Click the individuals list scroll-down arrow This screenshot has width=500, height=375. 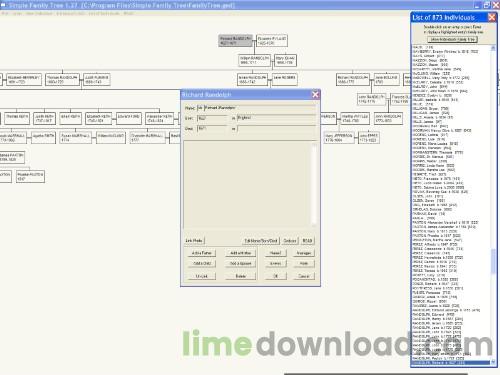(493, 362)
